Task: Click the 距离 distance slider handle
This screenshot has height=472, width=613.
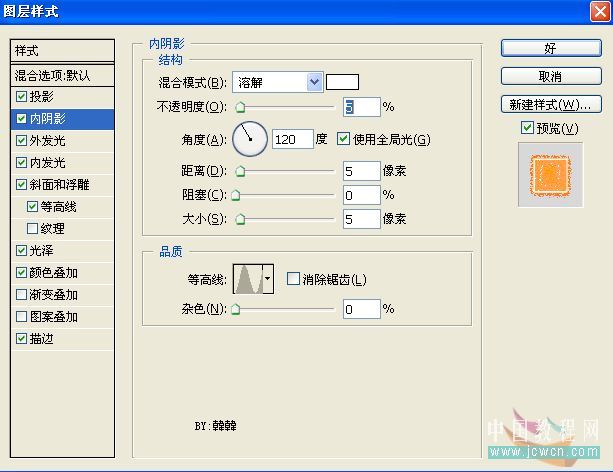Action: [240, 171]
